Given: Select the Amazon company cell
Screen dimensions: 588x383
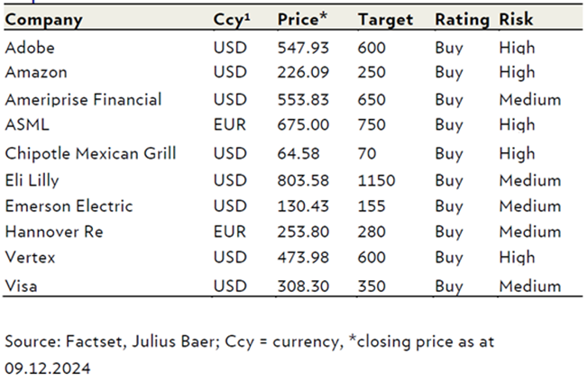Looking at the screenshot, I should (x=34, y=71).
